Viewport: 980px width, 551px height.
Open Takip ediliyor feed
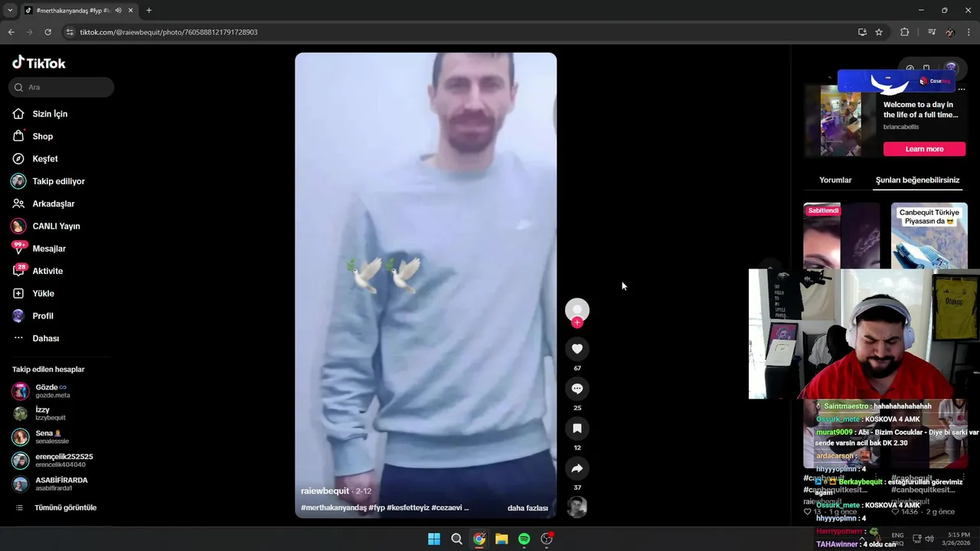58,181
